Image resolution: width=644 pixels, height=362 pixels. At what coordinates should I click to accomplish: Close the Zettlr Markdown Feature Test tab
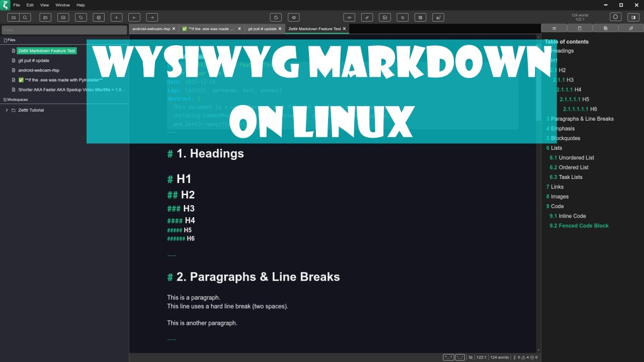(x=345, y=29)
